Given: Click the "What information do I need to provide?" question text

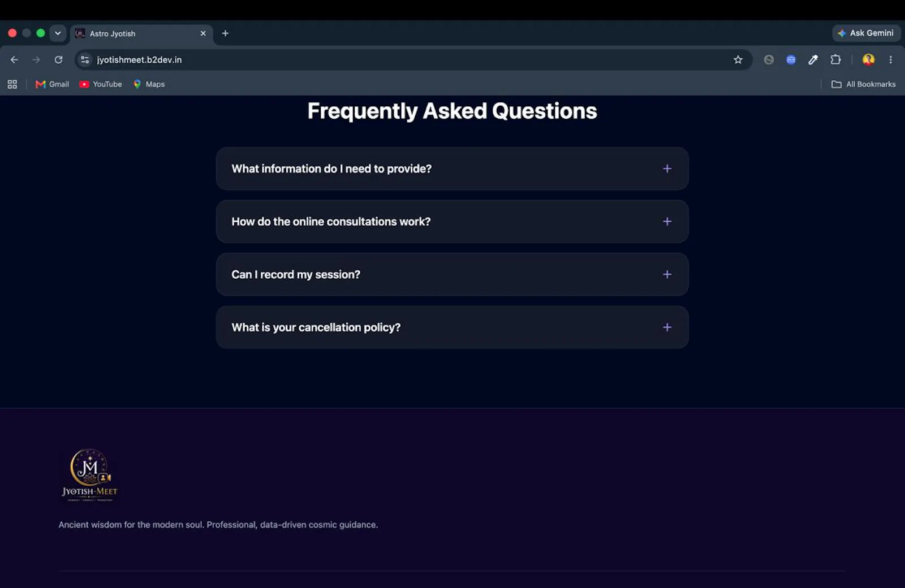Looking at the screenshot, I should coord(331,168).
